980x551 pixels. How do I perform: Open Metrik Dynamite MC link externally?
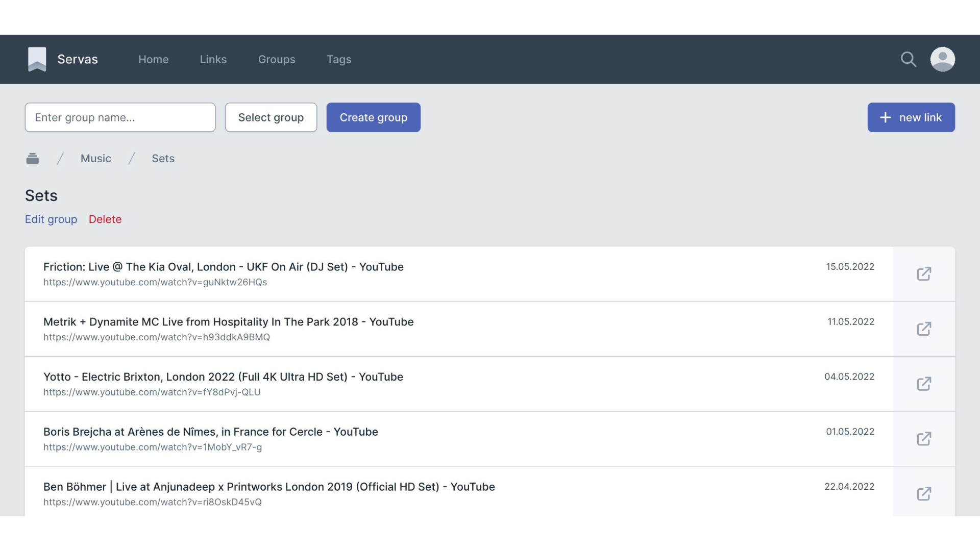click(924, 329)
